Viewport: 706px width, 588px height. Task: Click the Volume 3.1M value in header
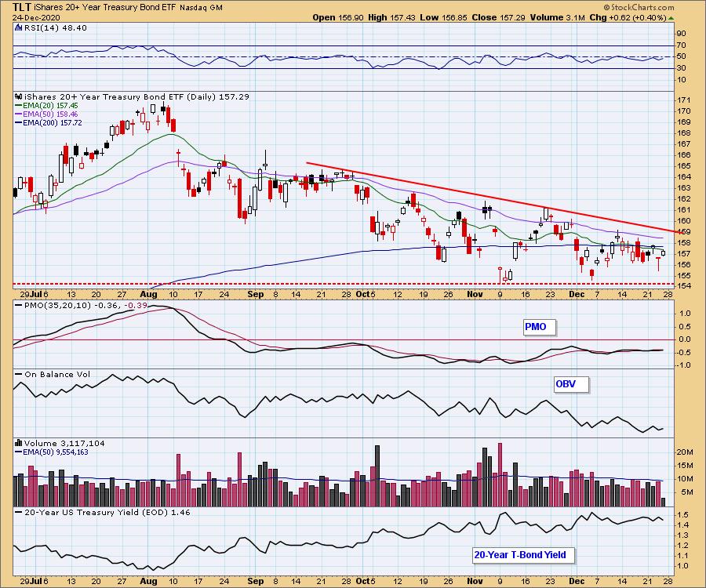pos(557,17)
